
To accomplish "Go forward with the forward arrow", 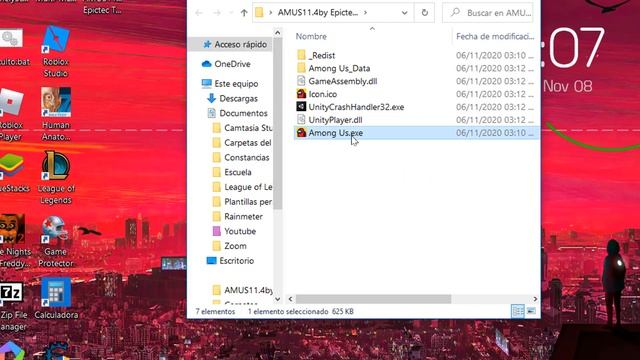I will (x=217, y=13).
